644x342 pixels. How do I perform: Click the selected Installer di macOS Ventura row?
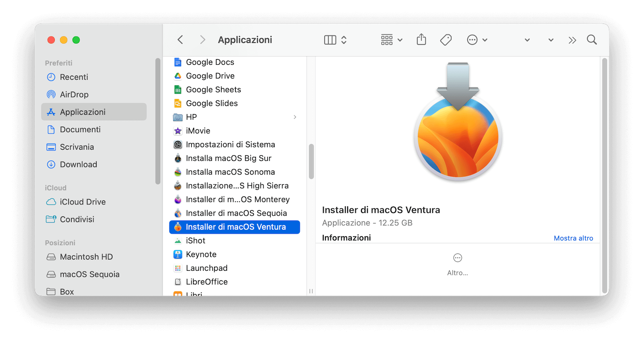click(x=235, y=227)
